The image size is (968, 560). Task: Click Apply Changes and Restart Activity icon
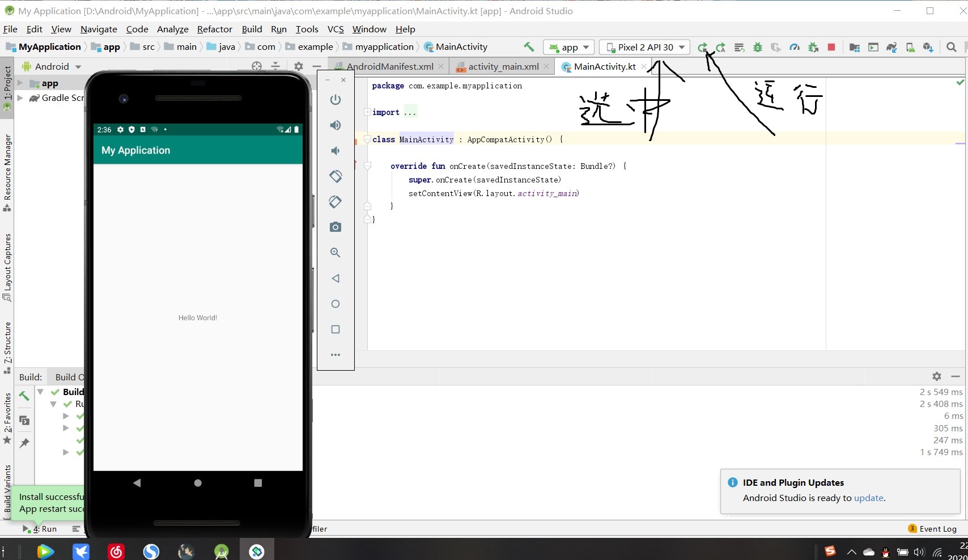(721, 48)
